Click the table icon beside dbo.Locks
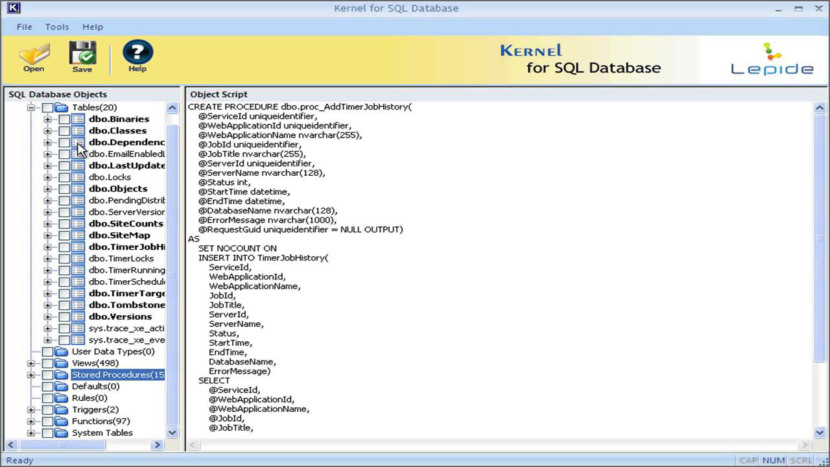 click(78, 177)
